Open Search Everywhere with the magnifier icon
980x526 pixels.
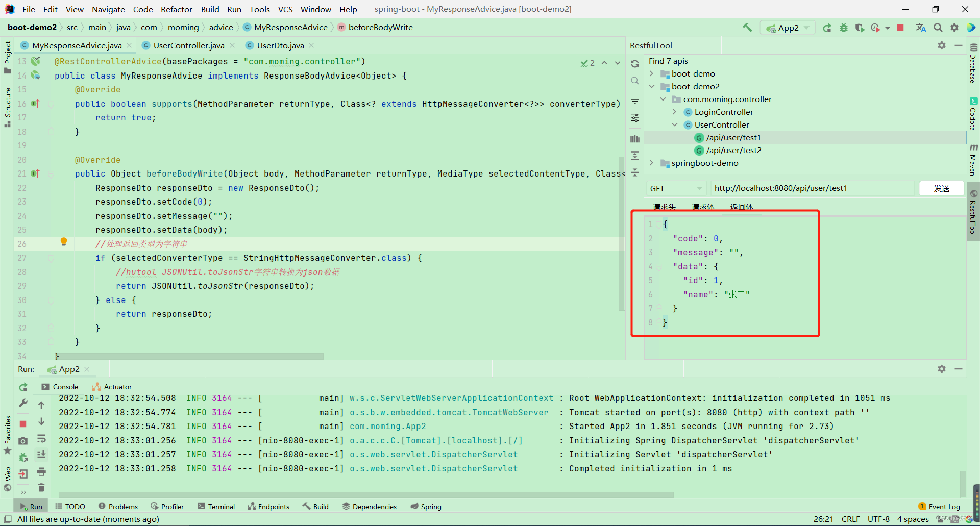point(938,28)
